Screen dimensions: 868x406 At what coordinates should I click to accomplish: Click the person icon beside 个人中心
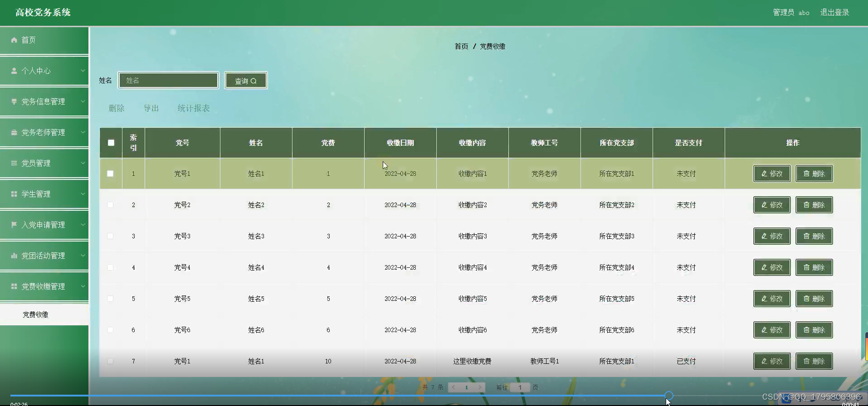[14, 71]
